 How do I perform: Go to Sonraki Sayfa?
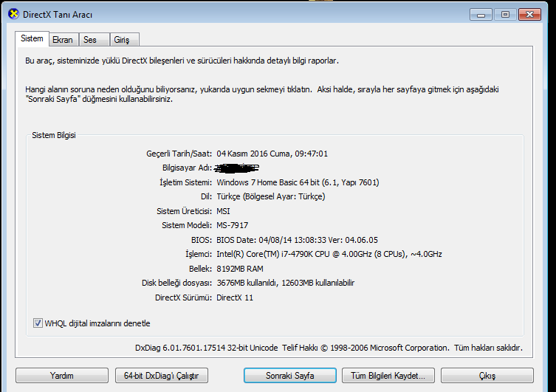click(x=289, y=376)
